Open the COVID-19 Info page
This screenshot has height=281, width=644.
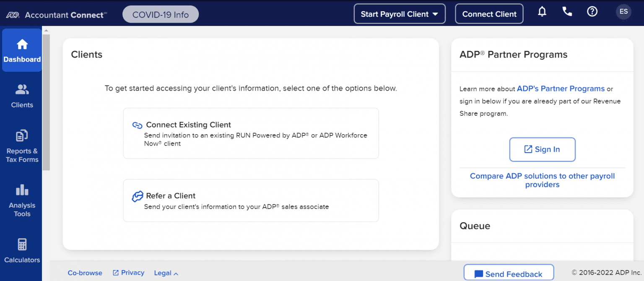(x=160, y=14)
